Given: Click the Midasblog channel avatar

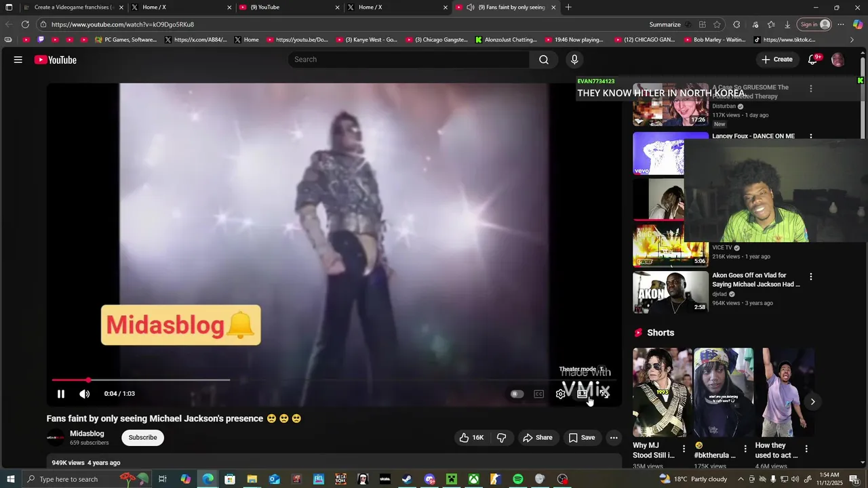Looking at the screenshot, I should coord(56,438).
